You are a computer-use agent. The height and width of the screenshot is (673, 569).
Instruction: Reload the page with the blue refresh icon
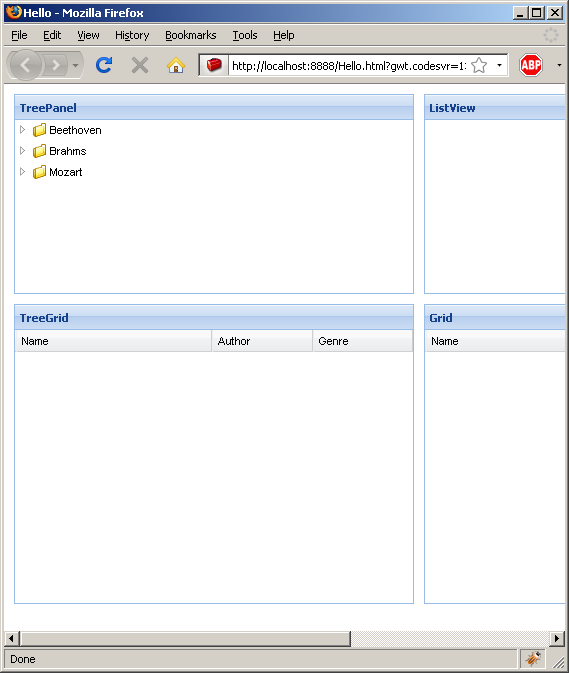coord(104,65)
